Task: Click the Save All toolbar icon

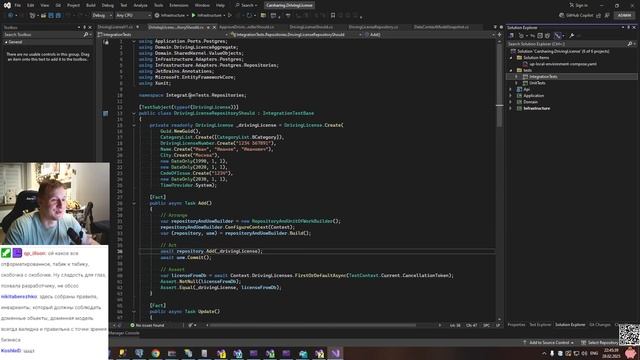Action: click(58, 15)
